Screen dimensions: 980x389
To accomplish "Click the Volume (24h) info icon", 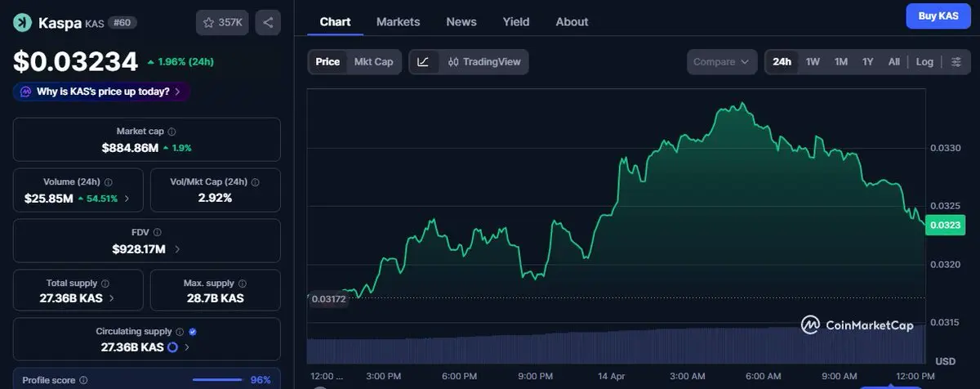I will (109, 182).
